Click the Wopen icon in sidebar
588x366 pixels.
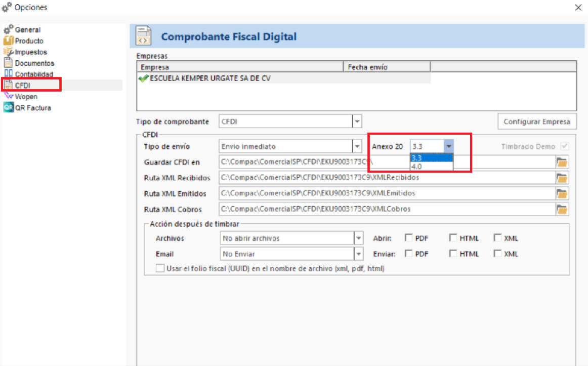click(x=8, y=96)
